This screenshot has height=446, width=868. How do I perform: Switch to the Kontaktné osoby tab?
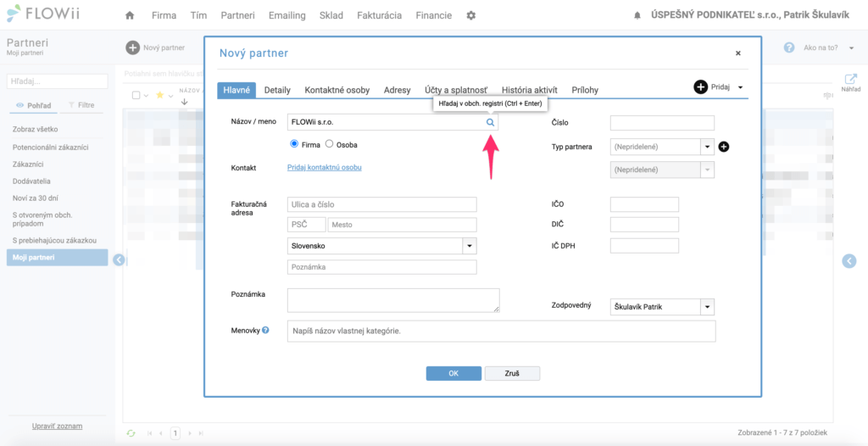[337, 90]
